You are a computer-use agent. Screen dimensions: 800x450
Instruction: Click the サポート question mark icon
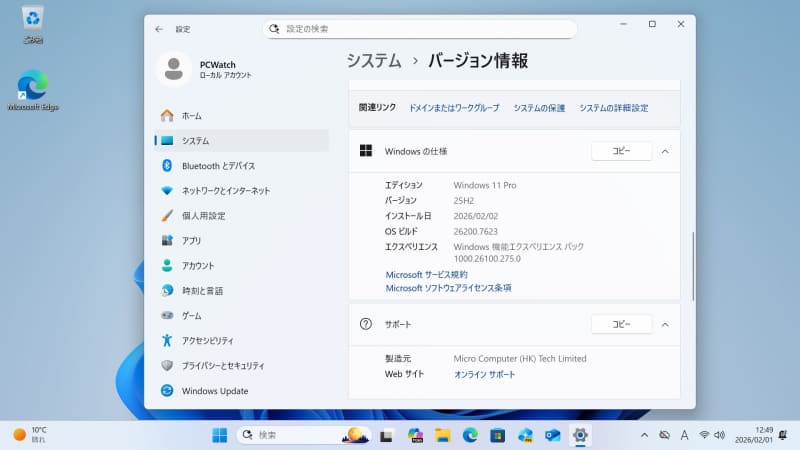(x=366, y=324)
